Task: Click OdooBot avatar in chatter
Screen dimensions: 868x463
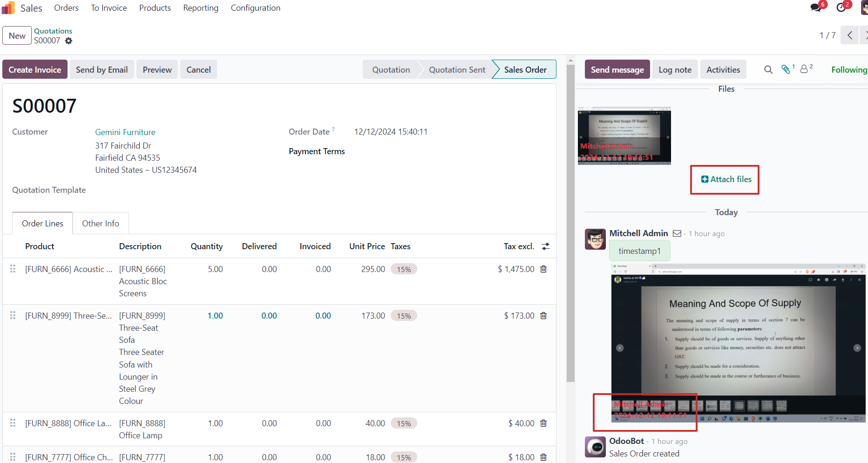Action: (595, 447)
